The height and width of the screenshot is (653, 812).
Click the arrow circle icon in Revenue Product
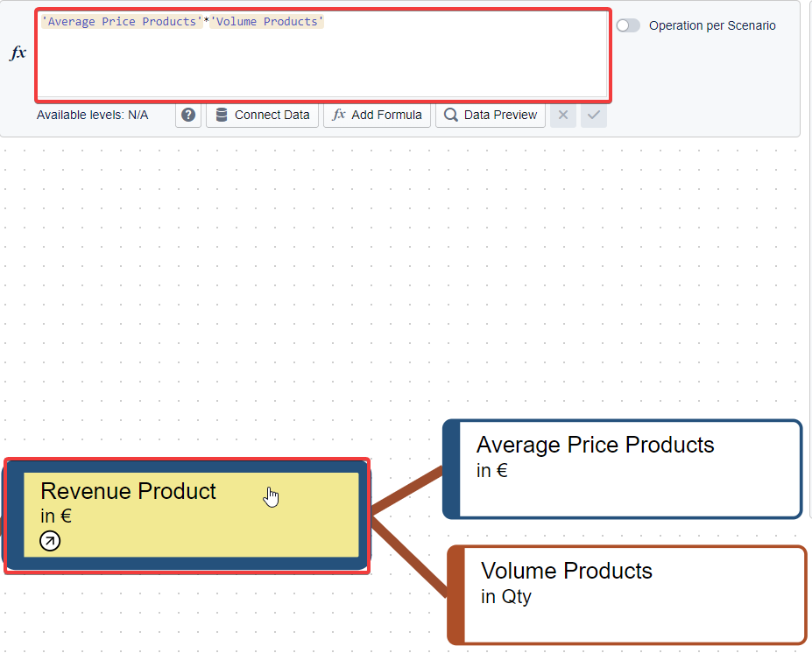[x=51, y=542]
